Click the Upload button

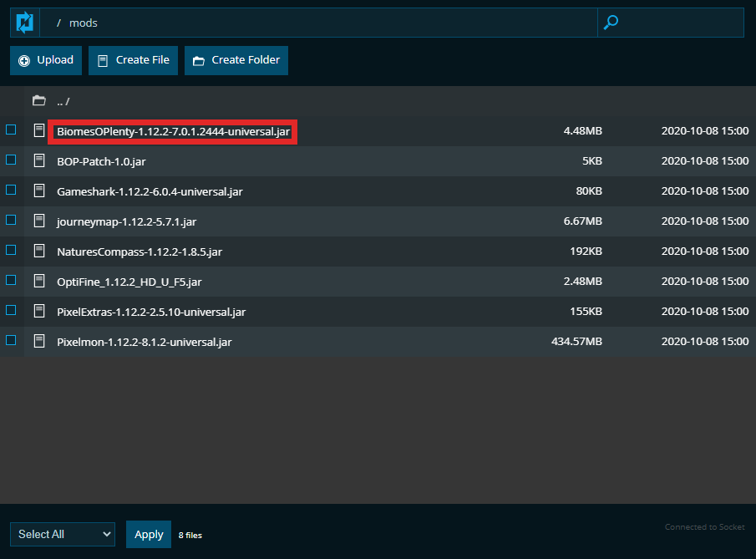(46, 60)
